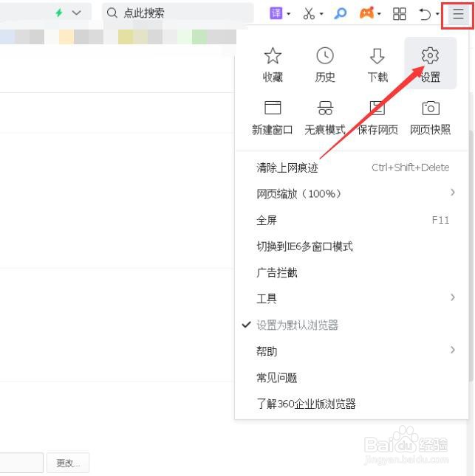Expand 帮助 submenu arrow

pos(453,350)
